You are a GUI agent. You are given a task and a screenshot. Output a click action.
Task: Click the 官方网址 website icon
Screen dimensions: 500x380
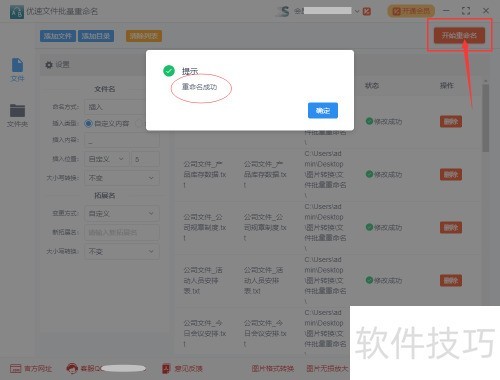(x=16, y=368)
